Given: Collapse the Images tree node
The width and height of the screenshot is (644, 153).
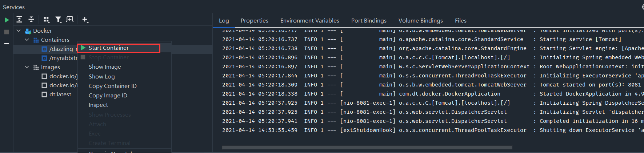Looking at the screenshot, I should [x=27, y=67].
